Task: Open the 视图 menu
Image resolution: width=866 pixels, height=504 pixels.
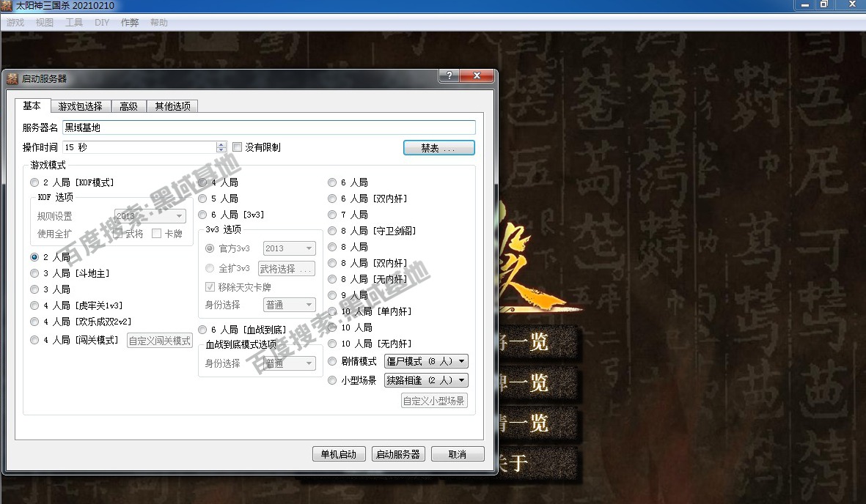Action: coord(45,23)
